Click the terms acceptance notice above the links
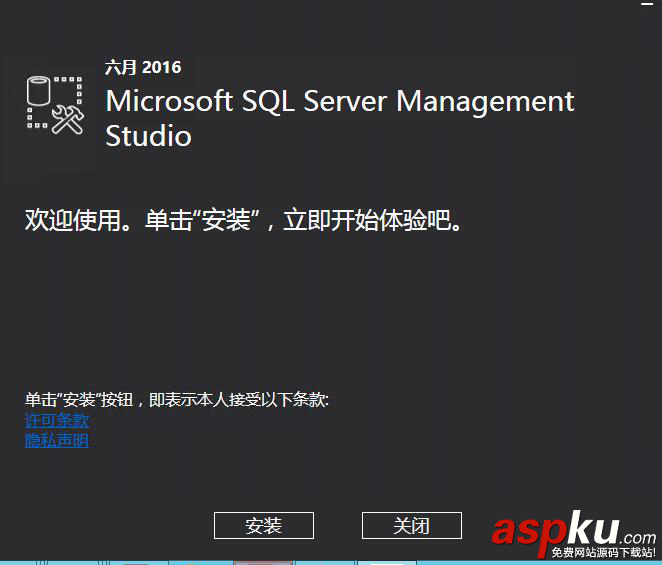Viewport: 662px width, 565px height. (x=177, y=400)
